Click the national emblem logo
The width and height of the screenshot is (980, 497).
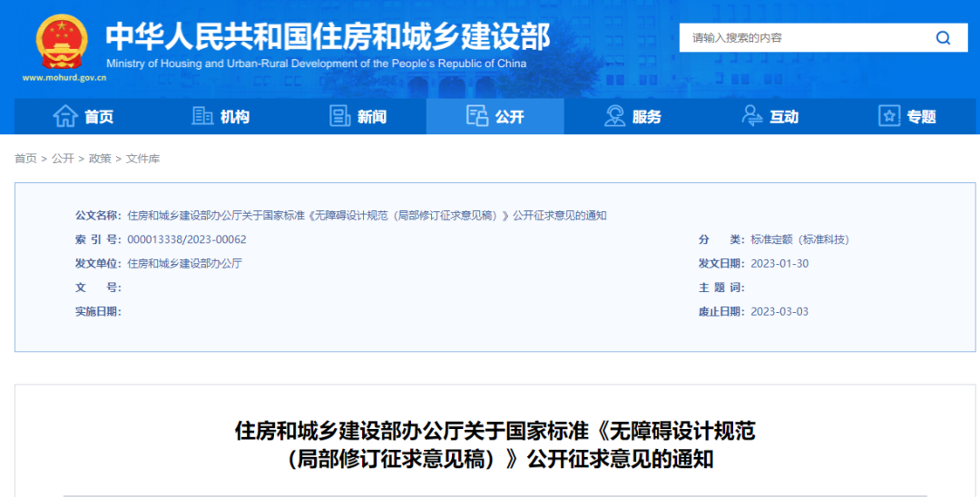pyautogui.click(x=62, y=42)
